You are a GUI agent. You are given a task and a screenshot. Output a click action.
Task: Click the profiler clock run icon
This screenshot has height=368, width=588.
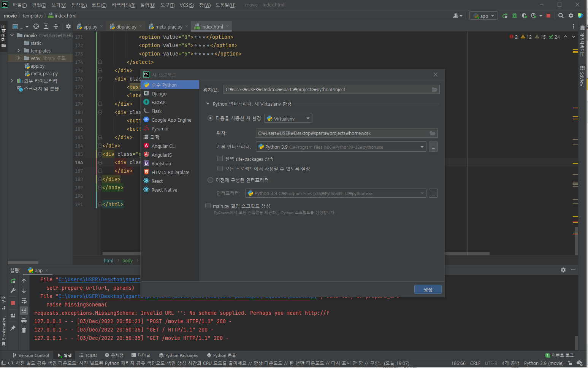click(534, 16)
